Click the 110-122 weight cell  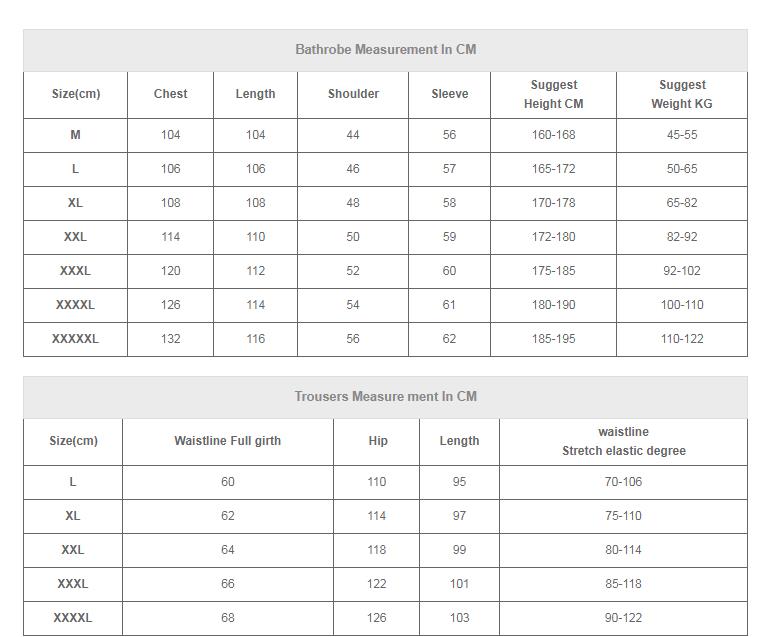click(x=682, y=339)
